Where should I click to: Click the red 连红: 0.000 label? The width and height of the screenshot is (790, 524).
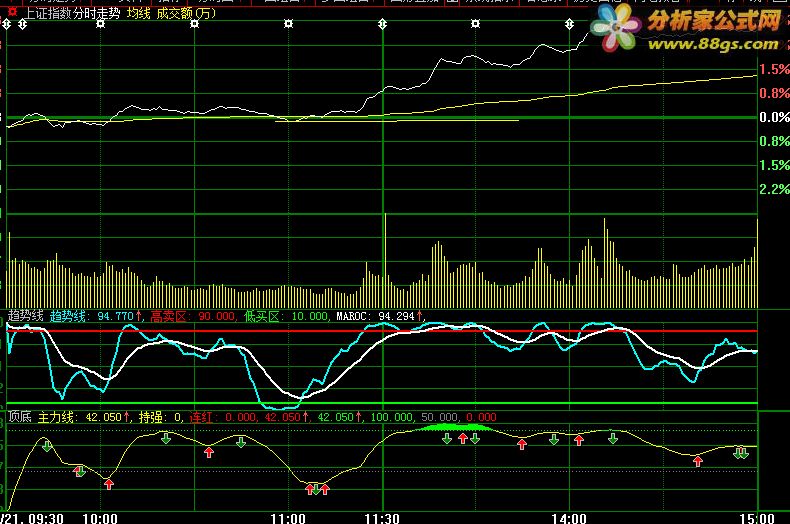(223, 417)
